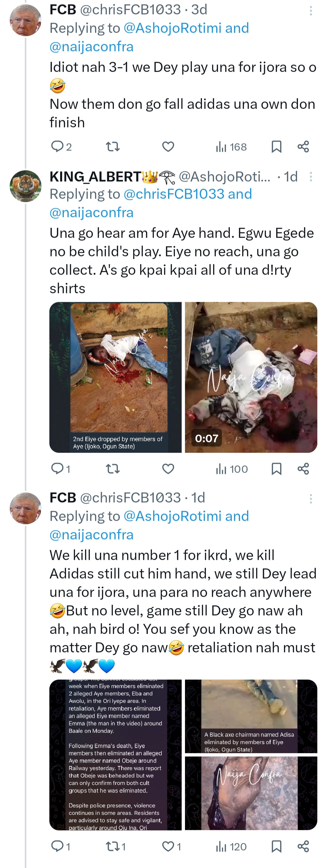Screen dimensions: 327x868
Task: Reply to the tweet with 168 views
Action: [57, 147]
